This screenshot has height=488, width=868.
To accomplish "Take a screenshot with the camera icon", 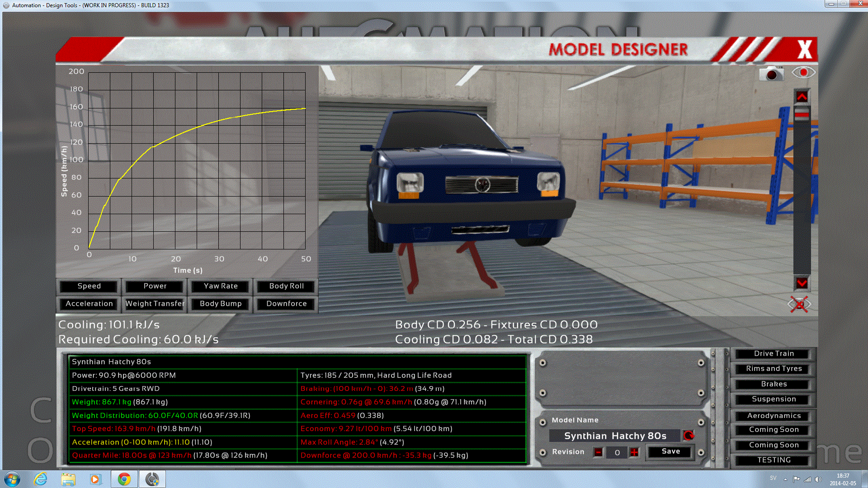I will (x=771, y=73).
